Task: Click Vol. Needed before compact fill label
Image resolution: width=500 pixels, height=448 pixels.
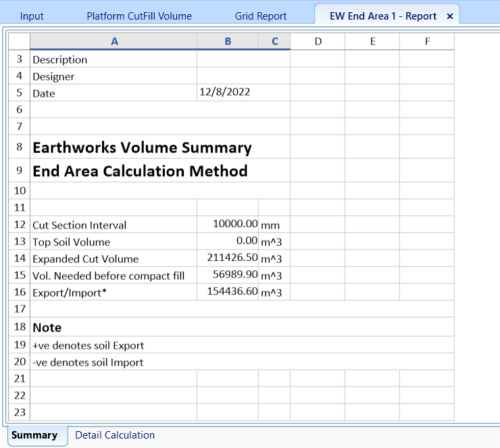Action: click(x=114, y=275)
